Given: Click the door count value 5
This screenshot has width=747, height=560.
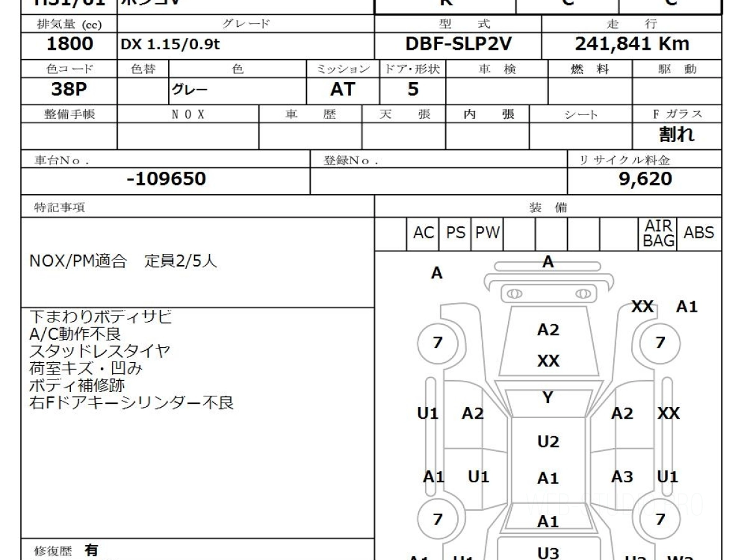Looking at the screenshot, I should (413, 90).
